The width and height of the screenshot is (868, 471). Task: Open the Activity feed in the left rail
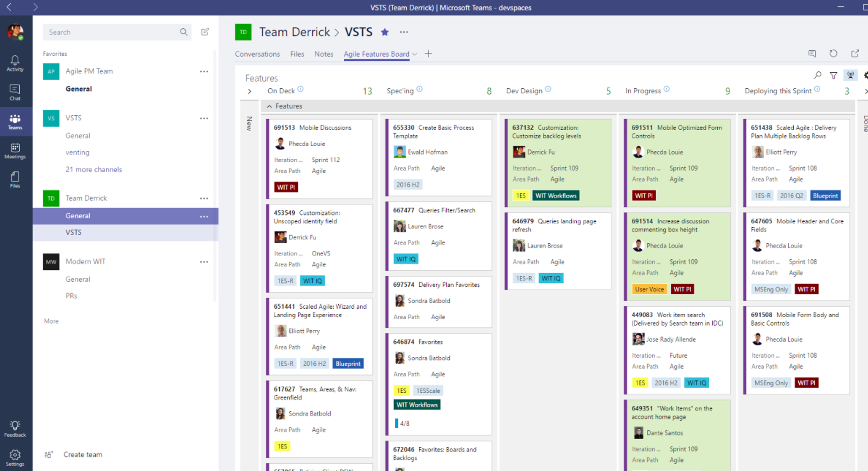(x=15, y=62)
